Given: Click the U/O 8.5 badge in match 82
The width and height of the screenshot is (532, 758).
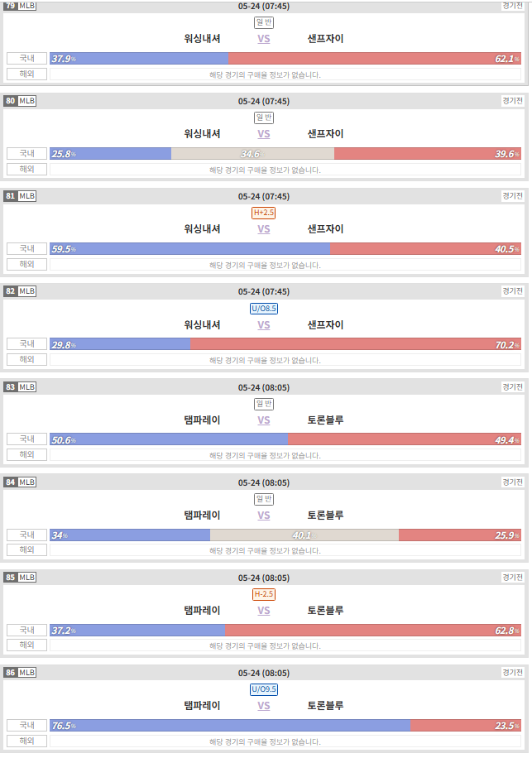Looking at the screenshot, I should [x=263, y=309].
